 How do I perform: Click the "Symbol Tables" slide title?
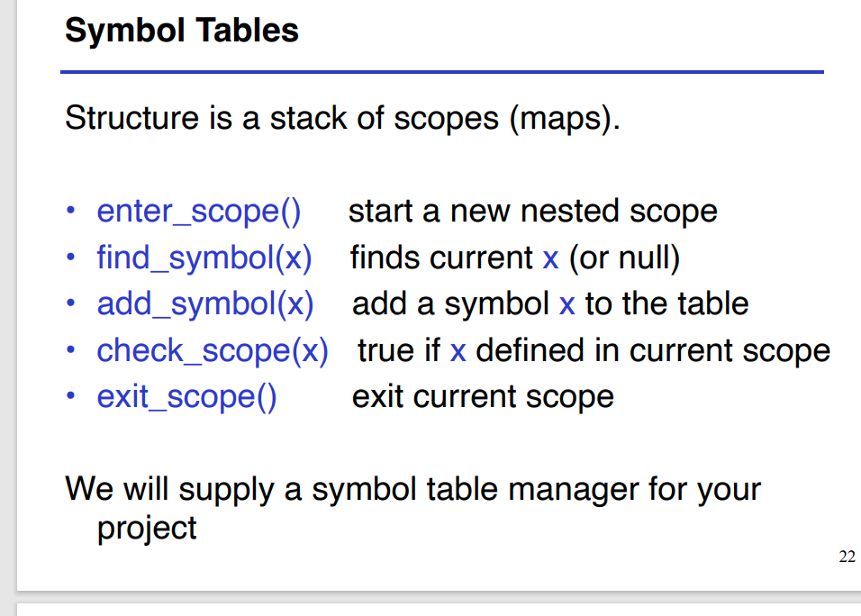(x=182, y=32)
